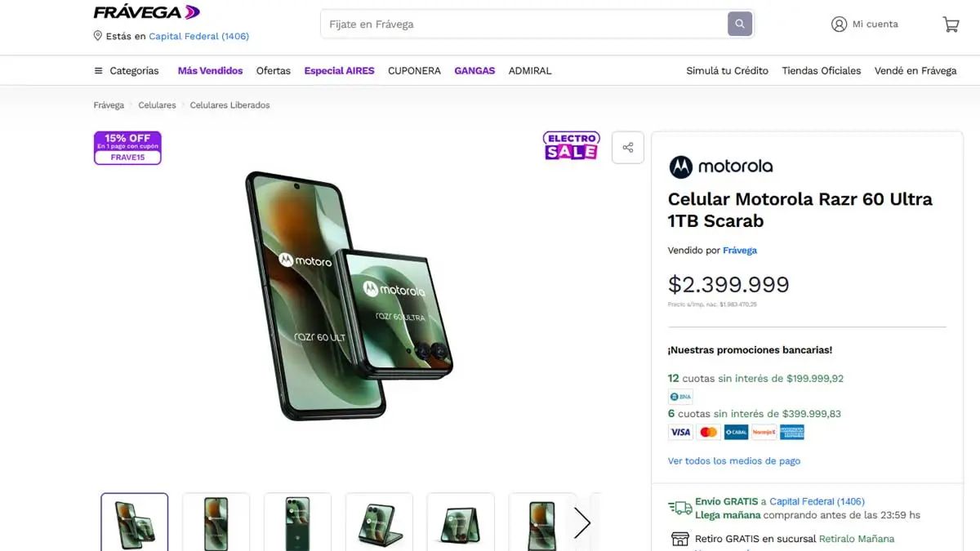This screenshot has height=551, width=980.
Task: Open the shopping cart icon
Action: [950, 24]
